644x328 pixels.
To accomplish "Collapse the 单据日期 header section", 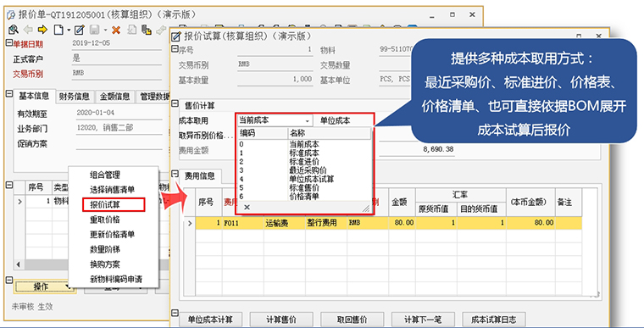I will 8,42.
